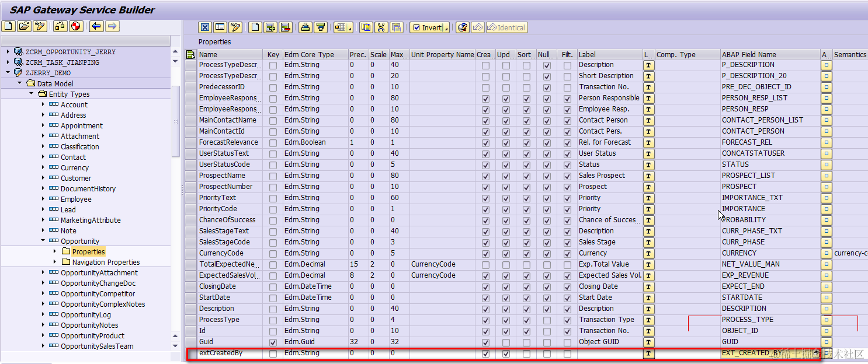Go forward with the right arrow

112,26
